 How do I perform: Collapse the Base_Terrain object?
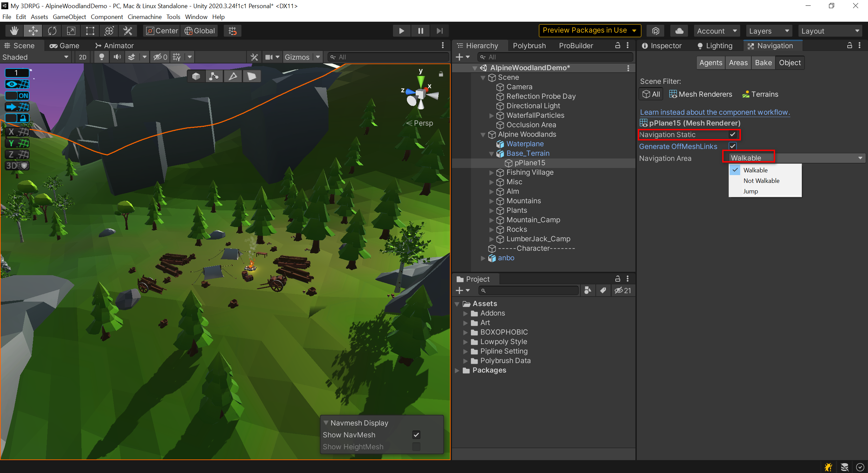click(x=491, y=154)
